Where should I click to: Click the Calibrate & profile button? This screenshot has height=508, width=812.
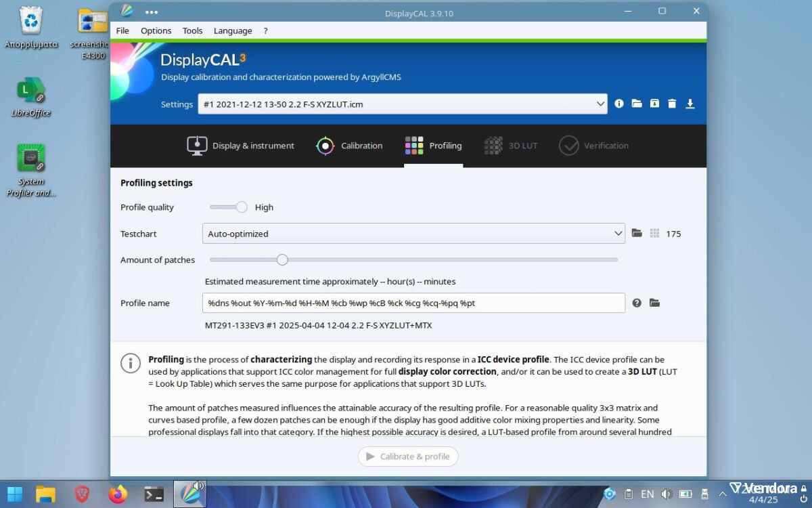click(x=408, y=457)
